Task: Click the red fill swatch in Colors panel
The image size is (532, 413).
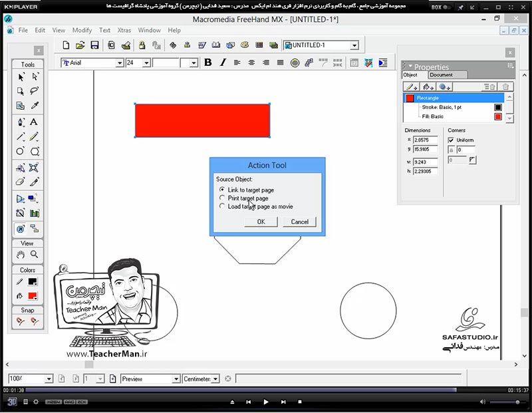Action: 33,295
